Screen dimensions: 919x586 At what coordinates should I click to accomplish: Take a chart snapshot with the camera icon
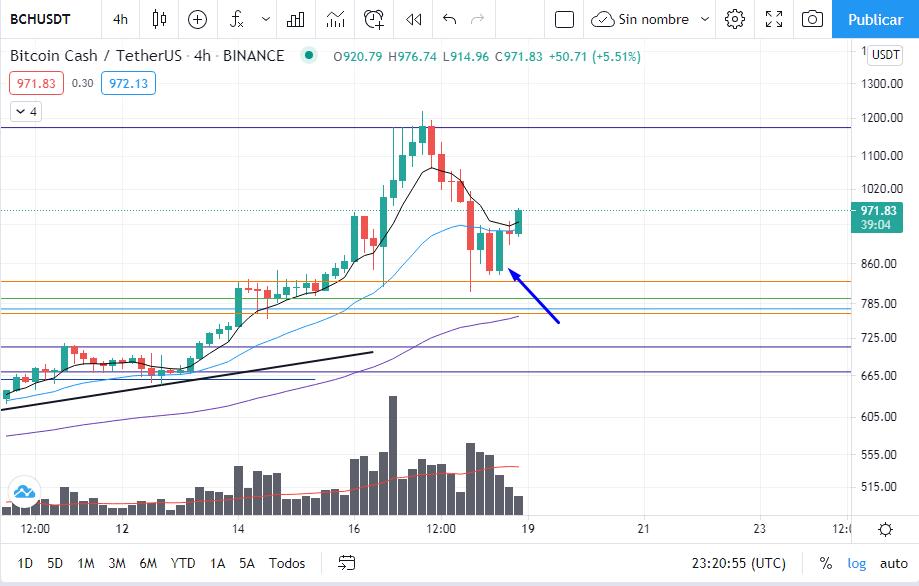pos(812,19)
